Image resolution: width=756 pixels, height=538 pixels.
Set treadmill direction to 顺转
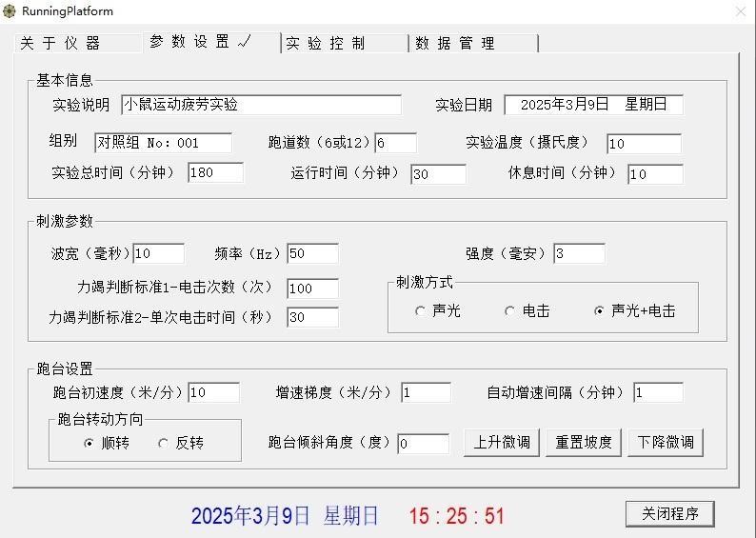(x=90, y=443)
